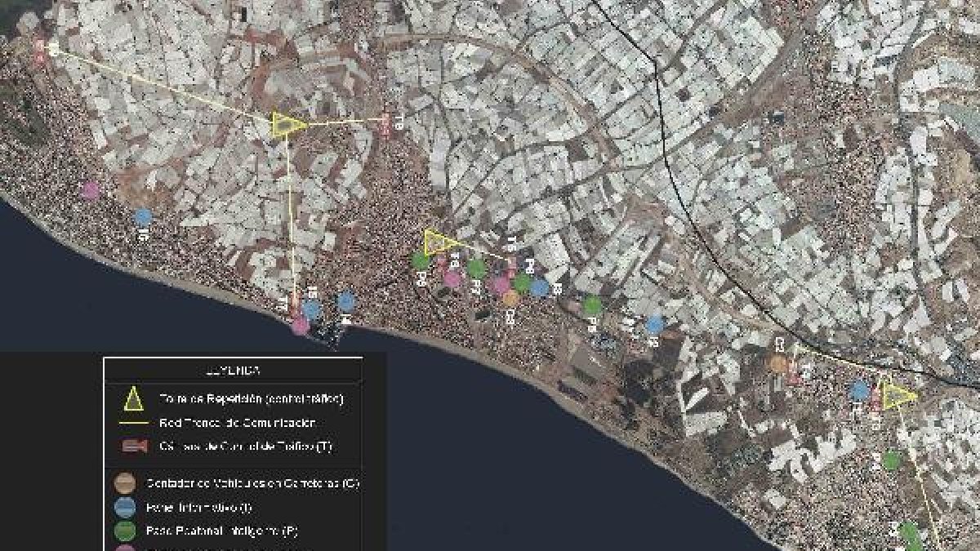Click the blue marker beside the eastern tower
The image size is (980, 551).
tap(858, 391)
